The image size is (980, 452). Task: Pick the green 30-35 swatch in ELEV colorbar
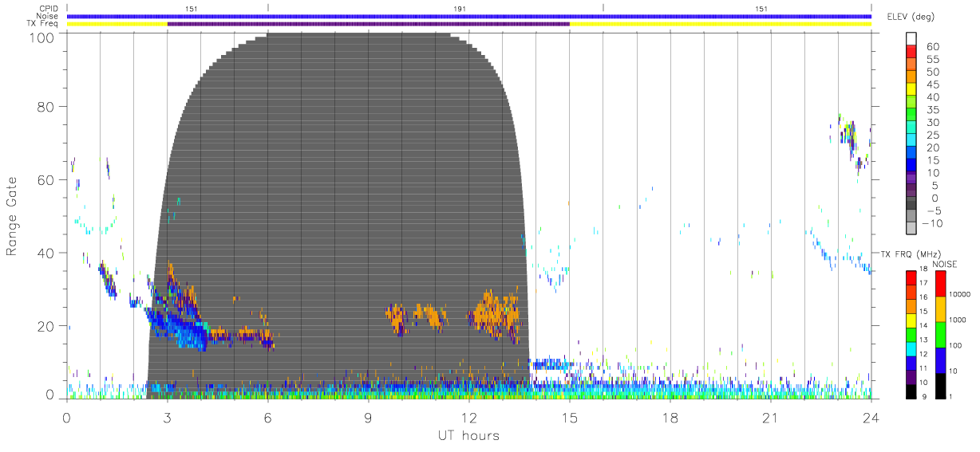pyautogui.click(x=911, y=114)
